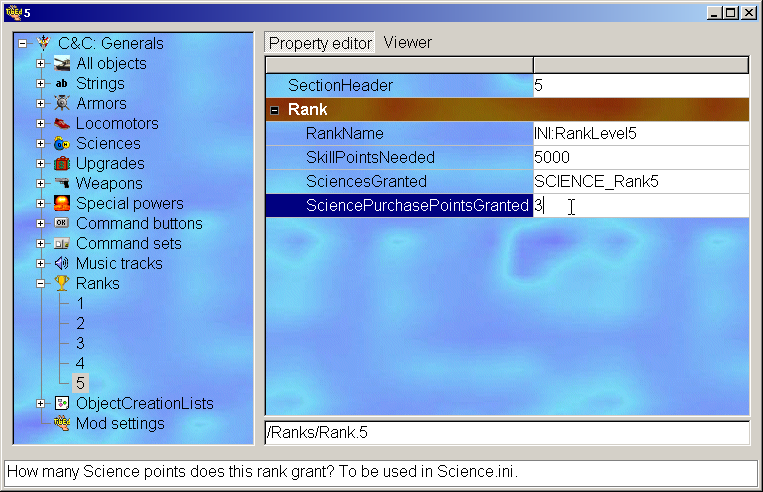The width and height of the screenshot is (763, 492).
Task: Select rank 1 in the tree
Action: [x=80, y=303]
